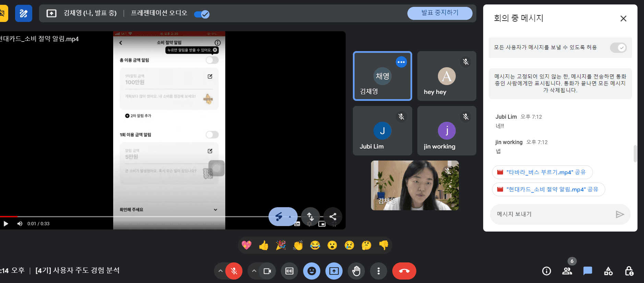The image size is (644, 283).
Task: Play the shared video
Action: tap(6, 224)
